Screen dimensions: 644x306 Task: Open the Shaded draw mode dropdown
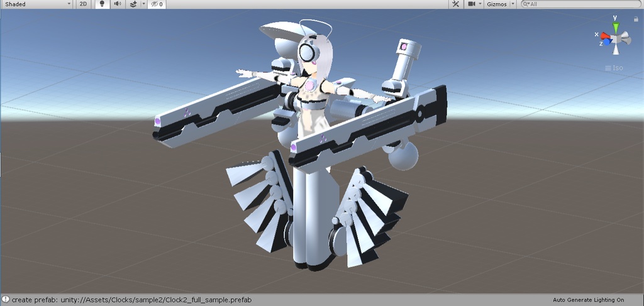click(37, 4)
